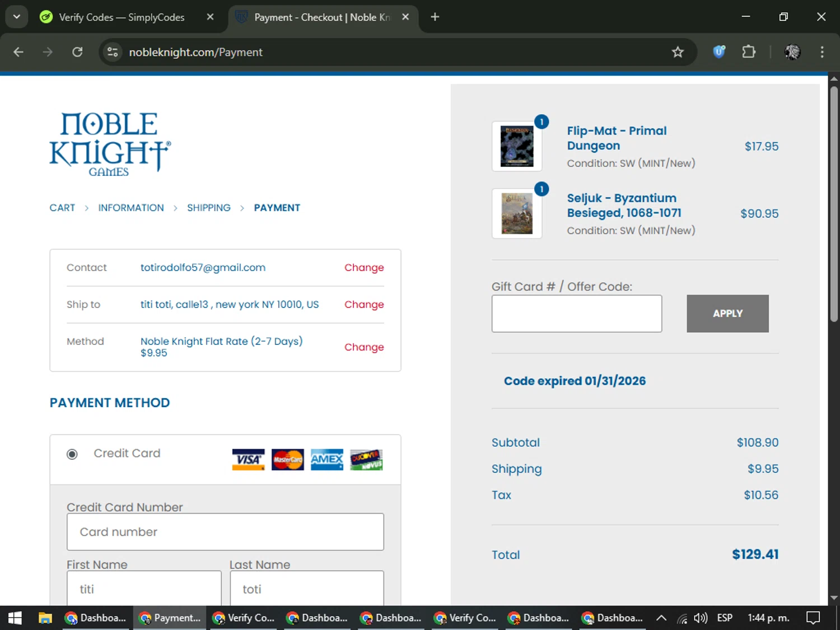Show hidden system tray icons
Screen dimensions: 840x630
[661, 618]
